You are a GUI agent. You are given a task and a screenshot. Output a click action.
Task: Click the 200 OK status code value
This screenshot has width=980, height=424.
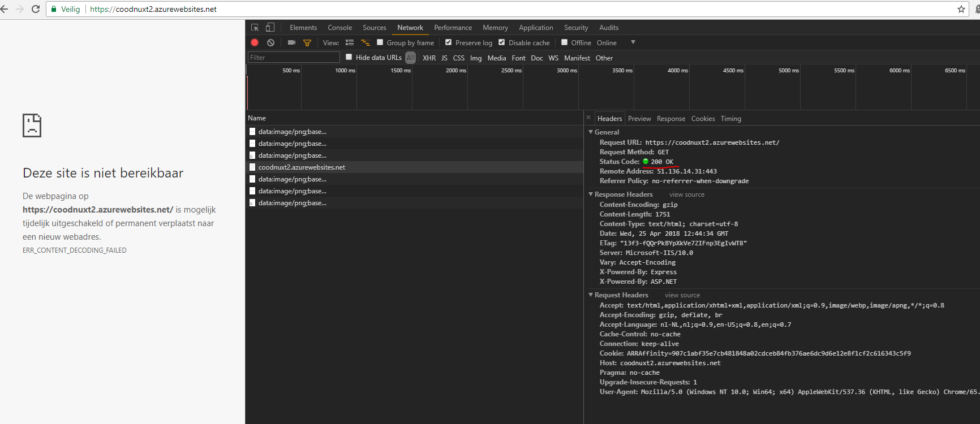(661, 161)
